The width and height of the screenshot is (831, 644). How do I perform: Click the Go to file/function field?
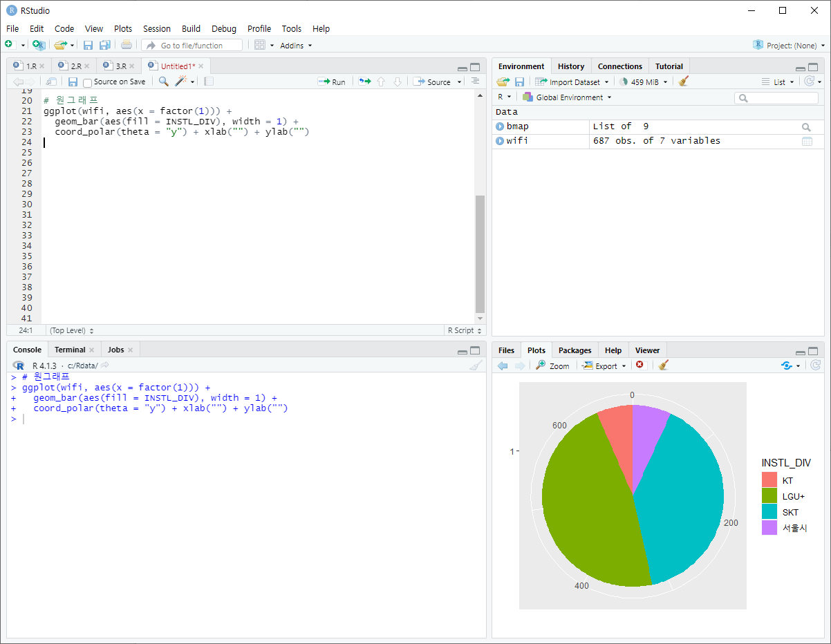(x=192, y=45)
